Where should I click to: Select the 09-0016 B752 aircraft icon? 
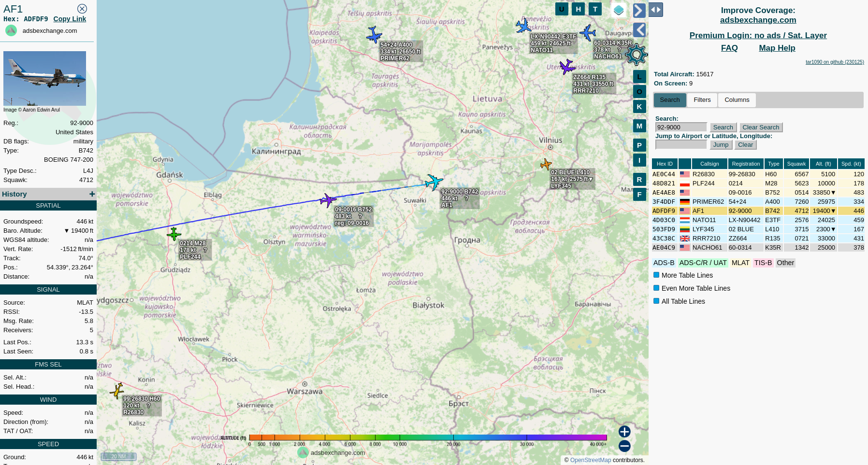(328, 200)
